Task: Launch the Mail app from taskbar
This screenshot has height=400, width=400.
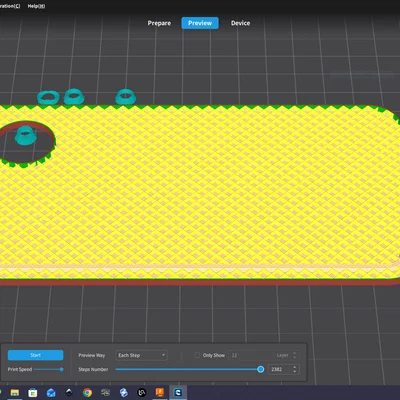Action: click(x=51, y=393)
